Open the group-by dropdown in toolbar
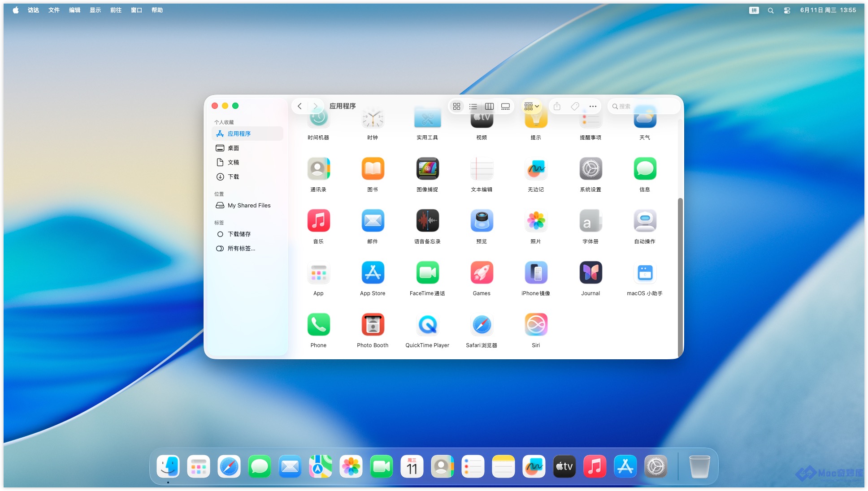Screen dimensions: 868x491 click(x=531, y=107)
